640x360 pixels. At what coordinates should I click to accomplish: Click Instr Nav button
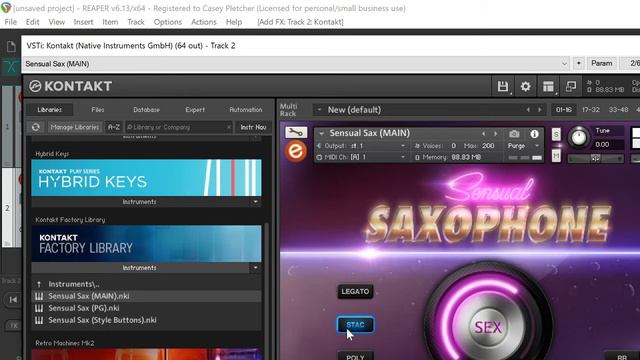point(253,127)
